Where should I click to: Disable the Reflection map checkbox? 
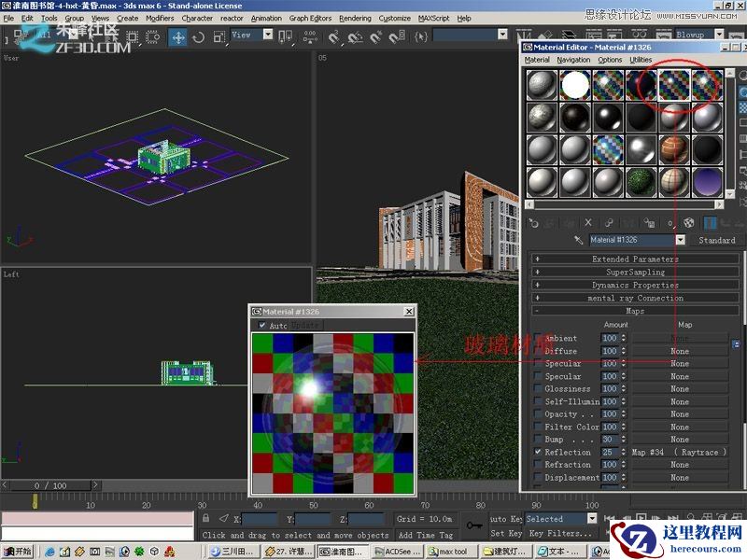(538, 451)
